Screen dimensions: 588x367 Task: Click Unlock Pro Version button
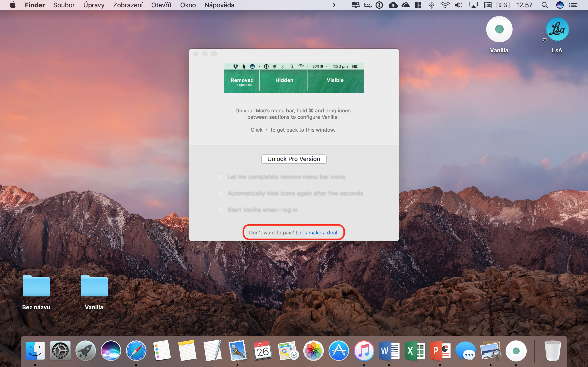pos(294,159)
